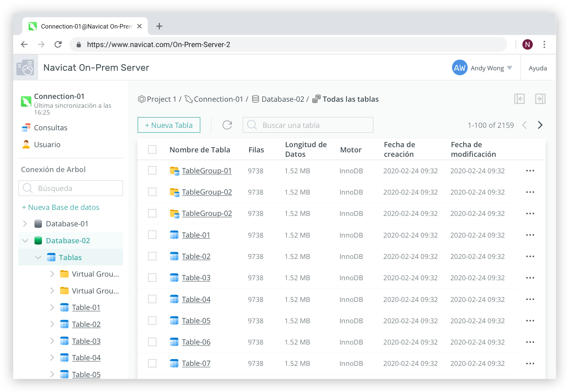Open the browser three-dot menu

544,44
